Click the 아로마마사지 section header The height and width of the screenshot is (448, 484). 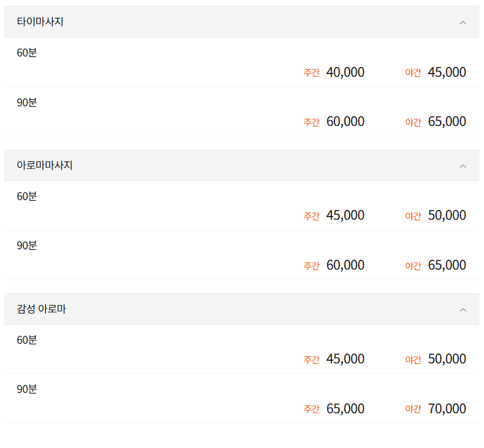point(45,165)
